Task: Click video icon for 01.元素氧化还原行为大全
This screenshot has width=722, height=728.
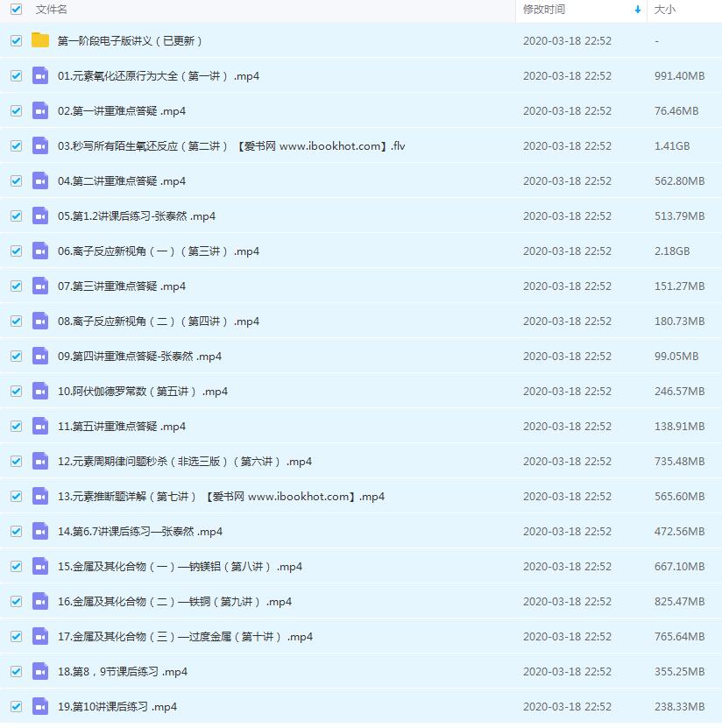Action: [40, 75]
